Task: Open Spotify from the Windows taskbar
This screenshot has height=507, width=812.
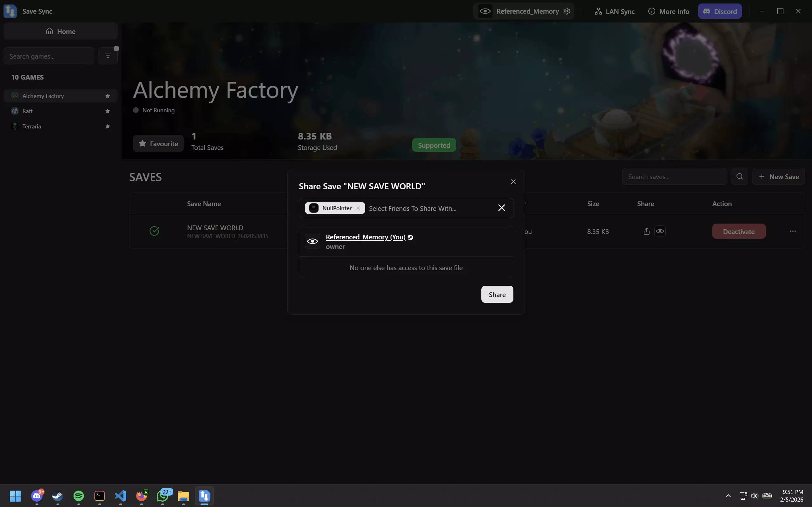Action: click(78, 496)
